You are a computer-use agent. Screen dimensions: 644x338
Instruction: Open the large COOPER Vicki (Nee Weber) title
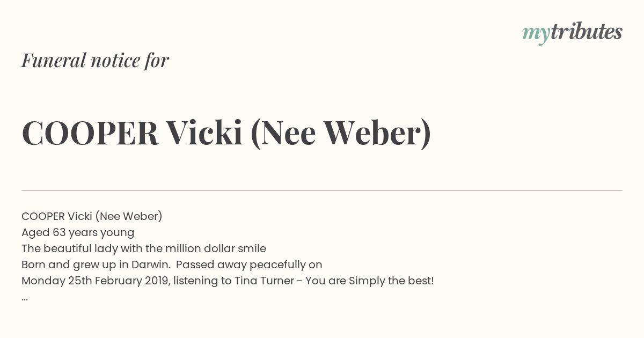pyautogui.click(x=226, y=133)
